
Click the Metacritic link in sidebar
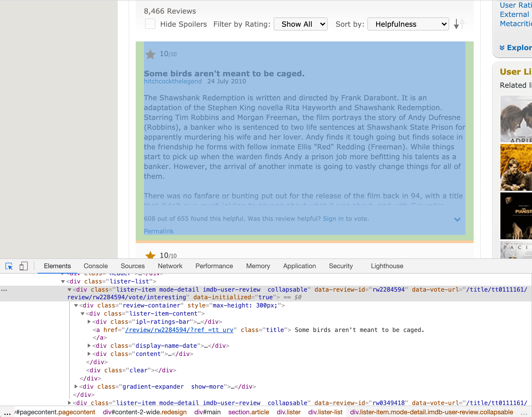click(x=516, y=24)
